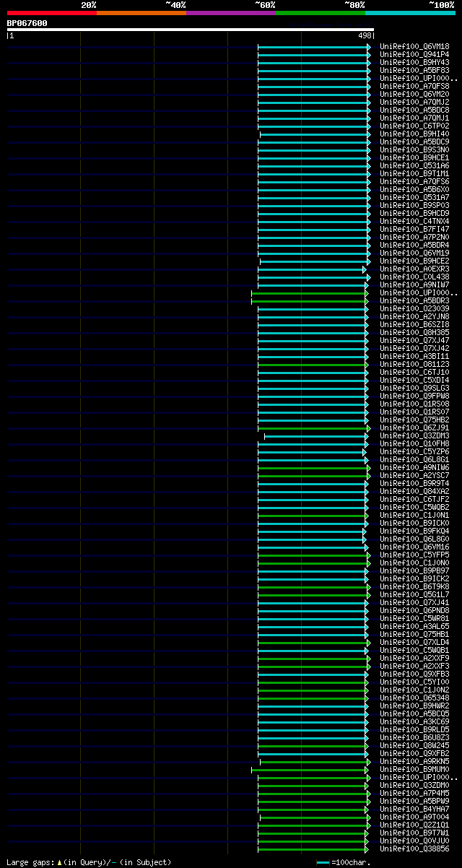Click the UniRef100_C6TP02 label
This screenshot has width=462, height=868.
[414, 126]
